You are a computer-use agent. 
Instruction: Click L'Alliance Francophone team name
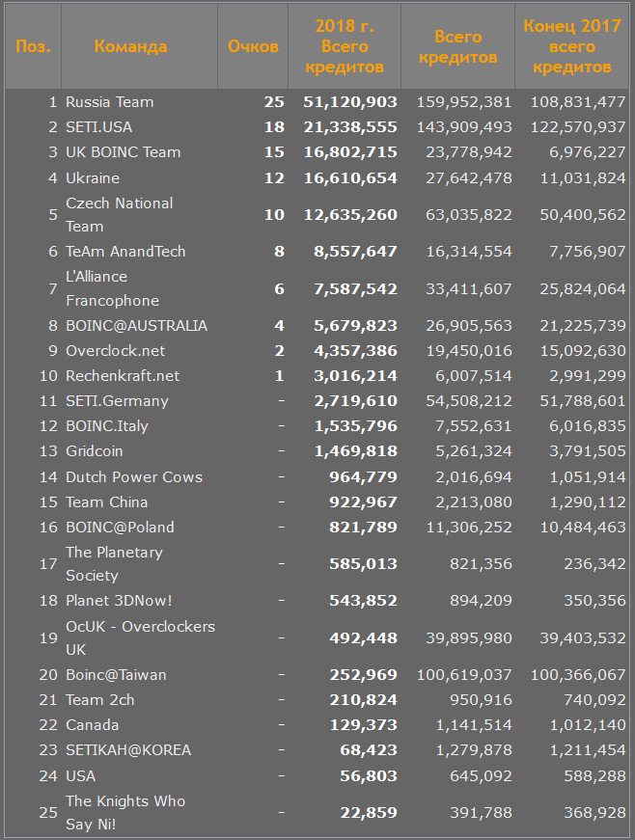(112, 288)
